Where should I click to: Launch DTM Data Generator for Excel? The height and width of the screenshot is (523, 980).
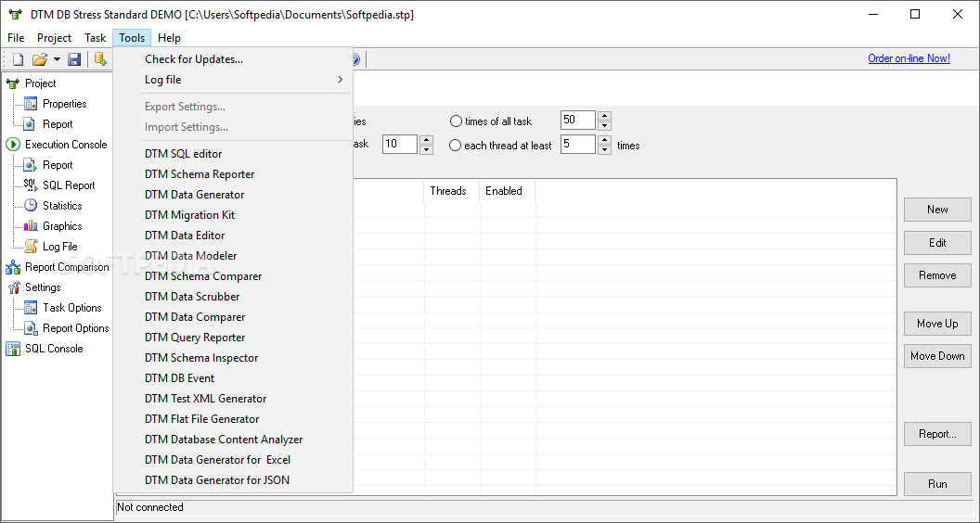click(233, 460)
